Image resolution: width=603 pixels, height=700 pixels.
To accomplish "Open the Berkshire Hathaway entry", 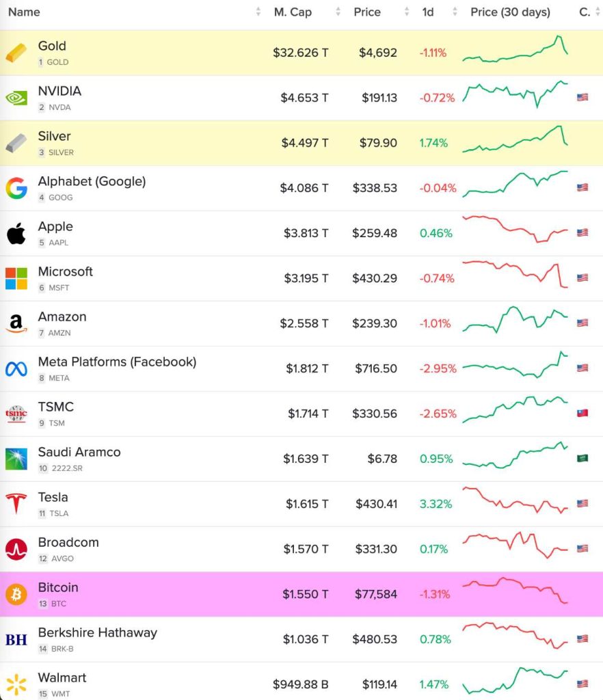I will [x=97, y=632].
